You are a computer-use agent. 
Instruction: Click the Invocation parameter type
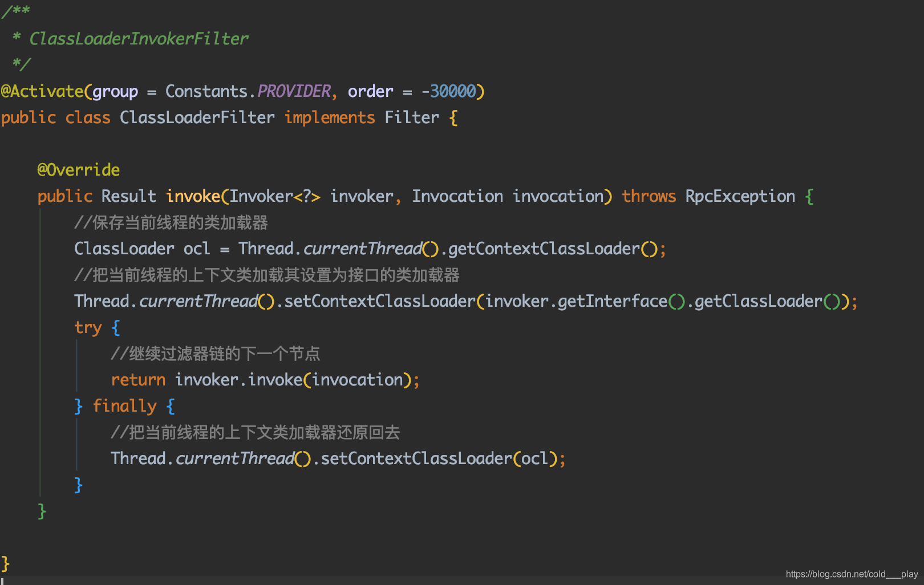pyautogui.click(x=457, y=196)
